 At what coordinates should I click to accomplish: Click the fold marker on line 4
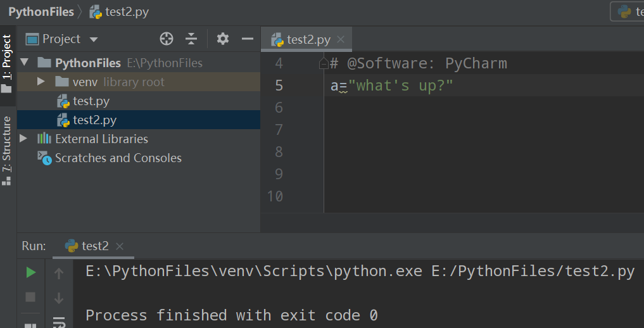click(324, 63)
